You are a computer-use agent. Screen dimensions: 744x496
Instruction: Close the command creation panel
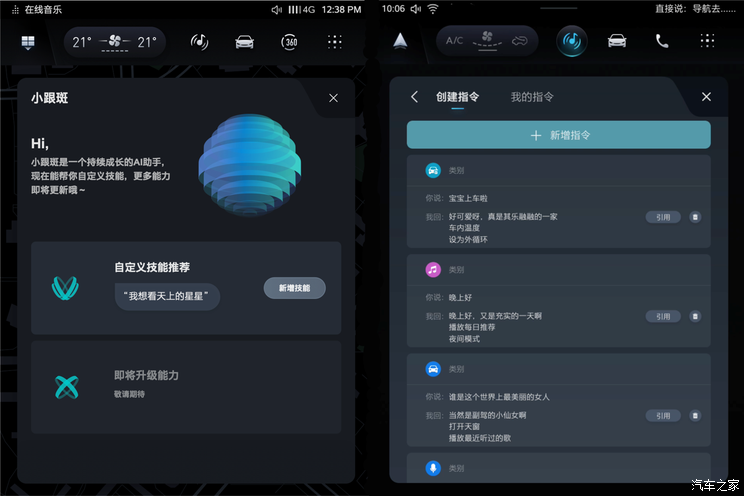[x=706, y=97]
